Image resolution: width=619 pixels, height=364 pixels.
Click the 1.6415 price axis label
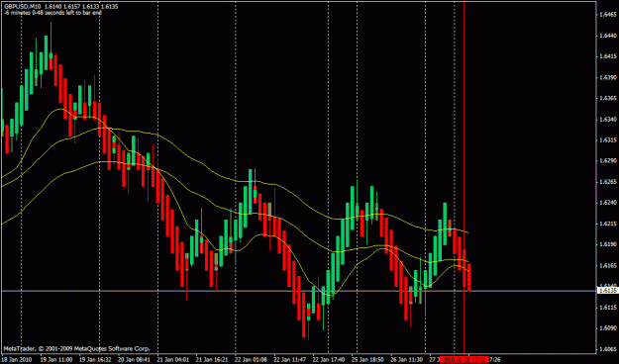click(608, 56)
